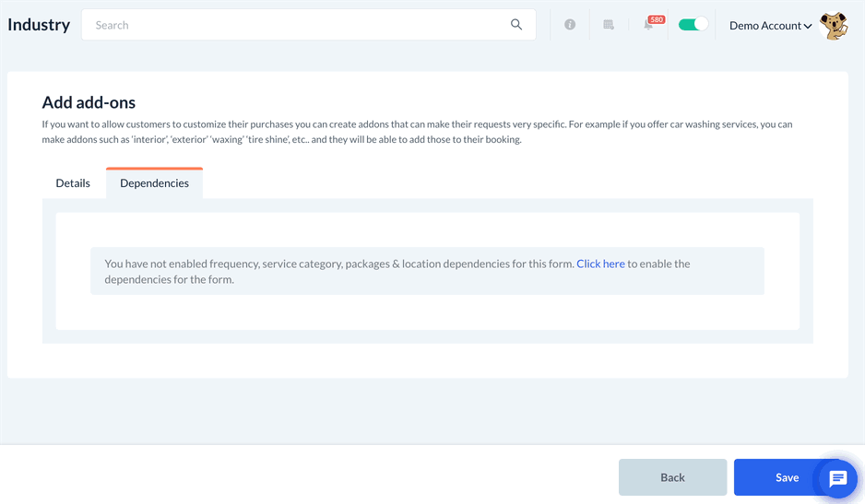Open the calendar icon in header
Image resolution: width=865 pixels, height=504 pixels.
point(609,25)
